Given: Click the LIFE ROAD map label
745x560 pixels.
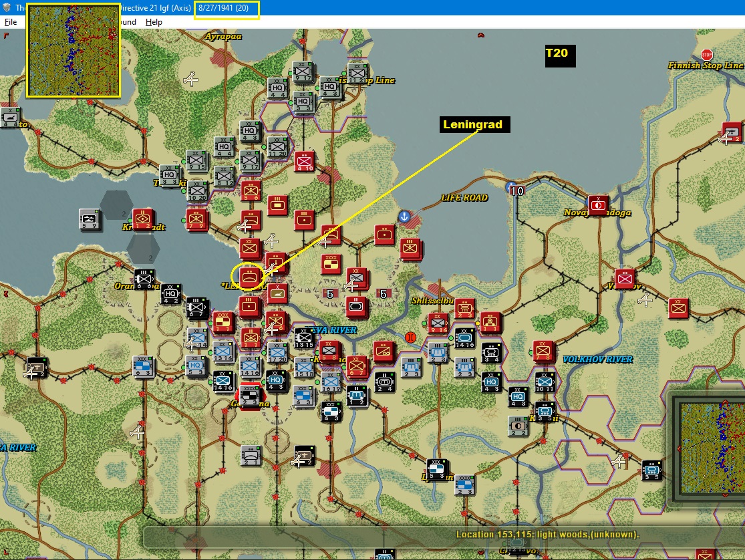Looking at the screenshot, I should tap(464, 198).
